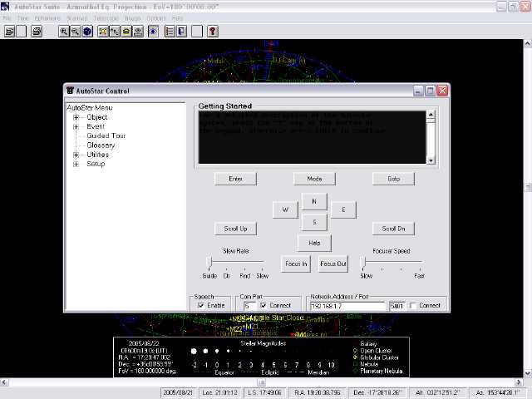Click the blue sphere toolbar icon
This screenshot has width=532, height=399.
click(x=87, y=32)
